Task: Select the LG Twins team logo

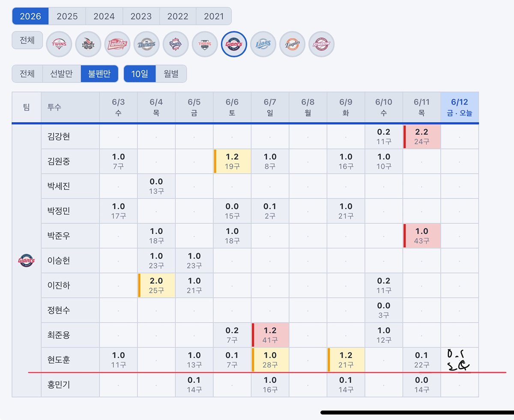Action: click(59, 44)
